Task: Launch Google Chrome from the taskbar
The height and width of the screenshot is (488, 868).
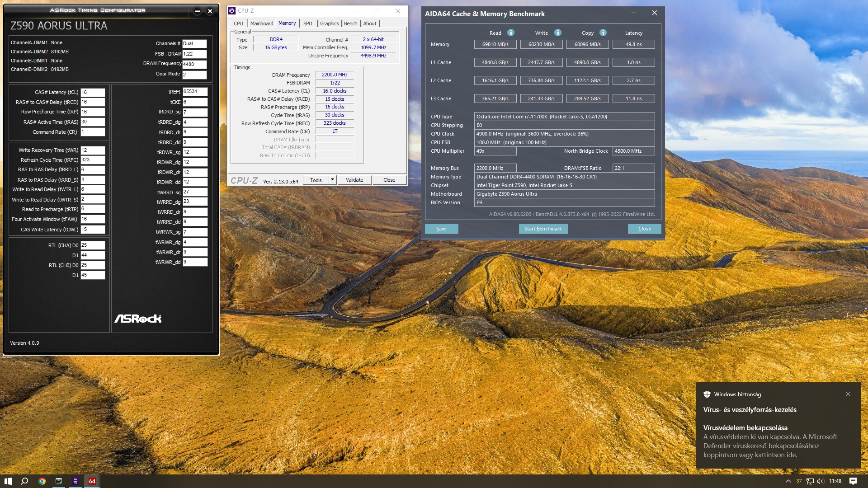Action: click(42, 481)
